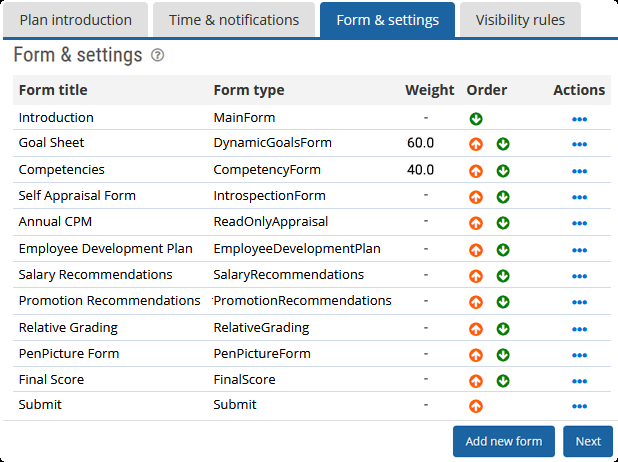Select the Salary Recommendations form title

click(x=95, y=274)
